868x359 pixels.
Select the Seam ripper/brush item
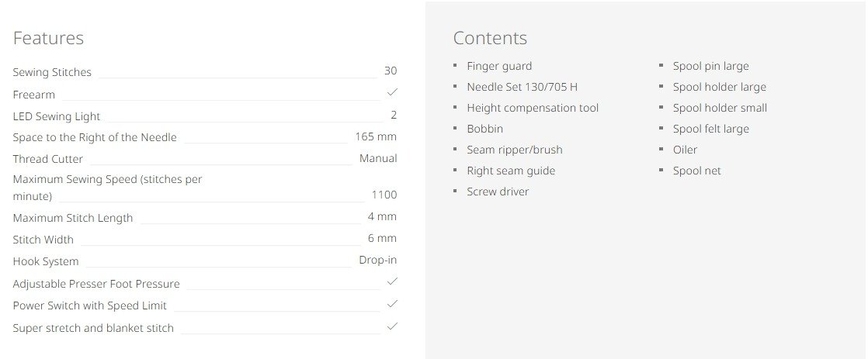(x=514, y=150)
